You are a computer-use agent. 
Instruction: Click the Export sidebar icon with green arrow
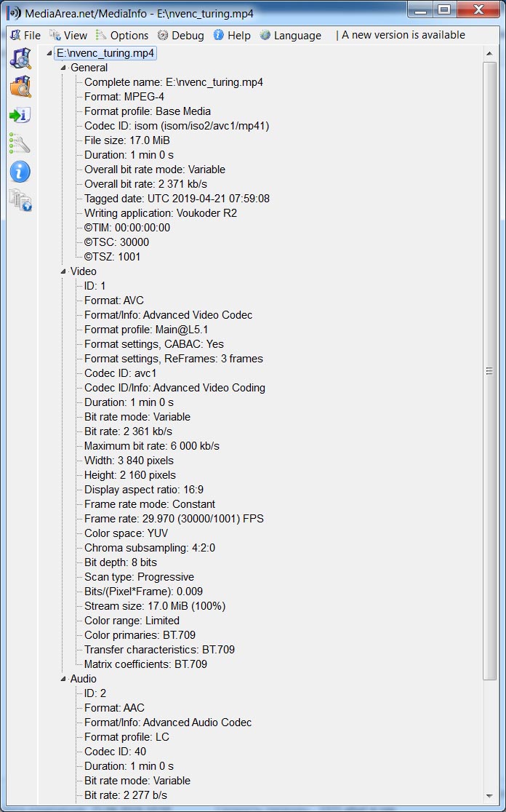[x=20, y=114]
